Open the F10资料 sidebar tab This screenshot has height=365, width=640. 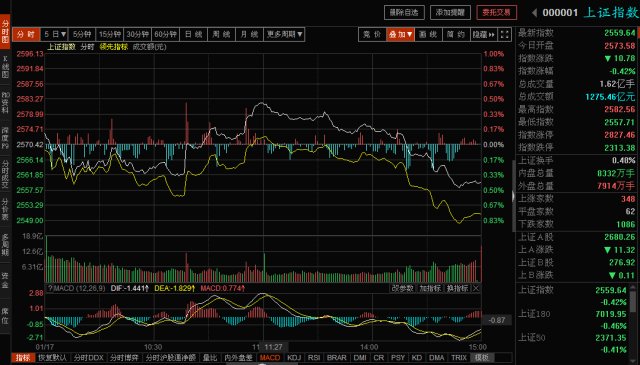point(5,102)
